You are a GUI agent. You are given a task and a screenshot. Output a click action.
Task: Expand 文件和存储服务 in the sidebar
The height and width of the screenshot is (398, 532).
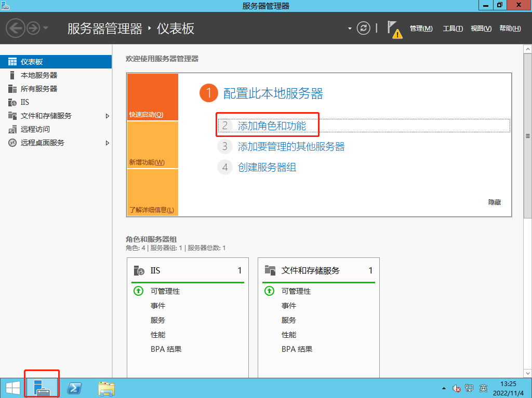click(109, 116)
